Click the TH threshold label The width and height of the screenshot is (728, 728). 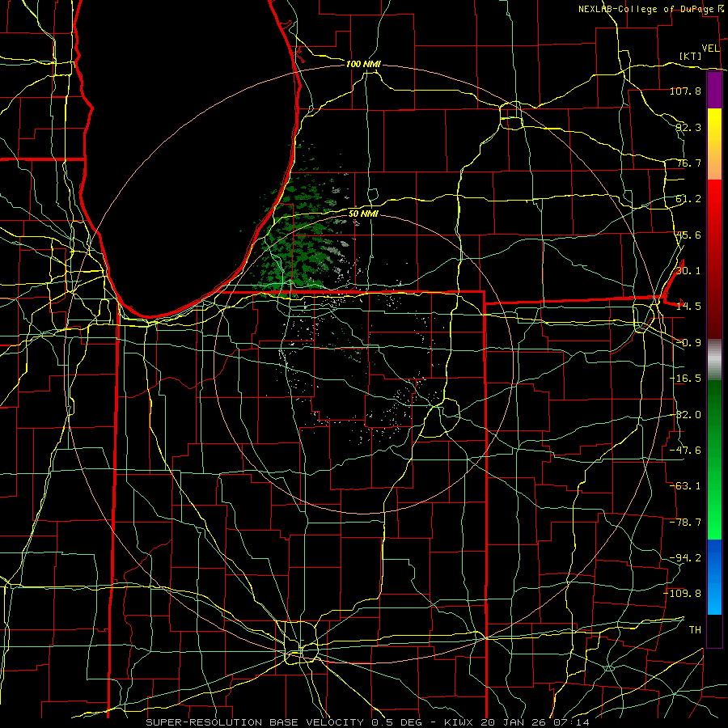(695, 630)
